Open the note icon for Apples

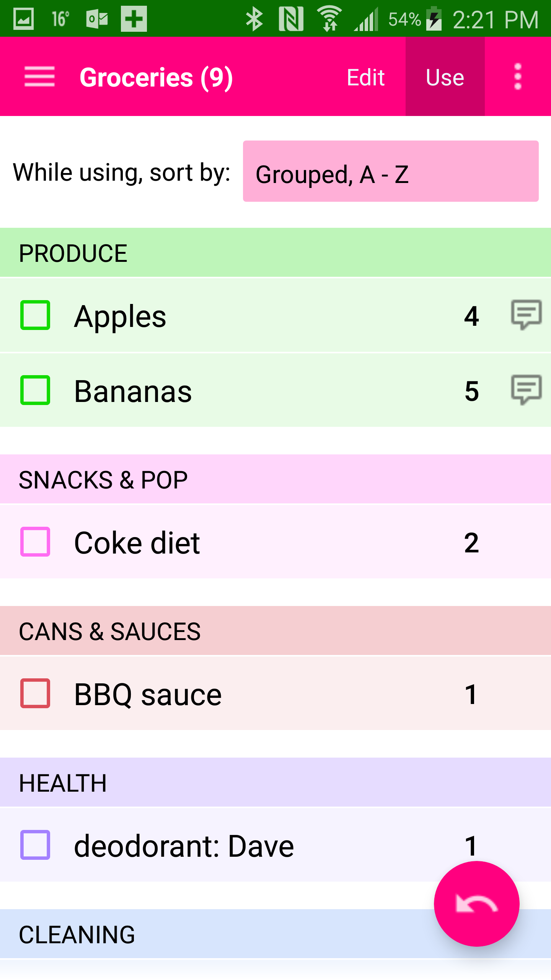point(526,315)
